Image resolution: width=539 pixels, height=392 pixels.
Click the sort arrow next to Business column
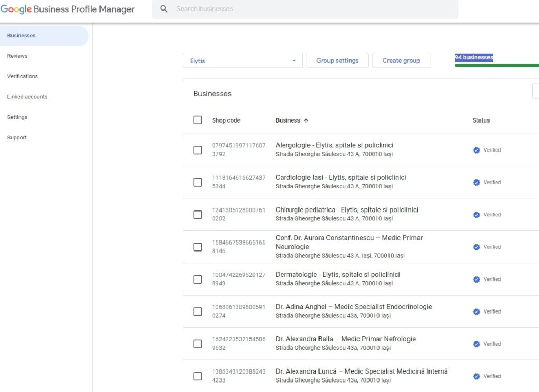(306, 120)
